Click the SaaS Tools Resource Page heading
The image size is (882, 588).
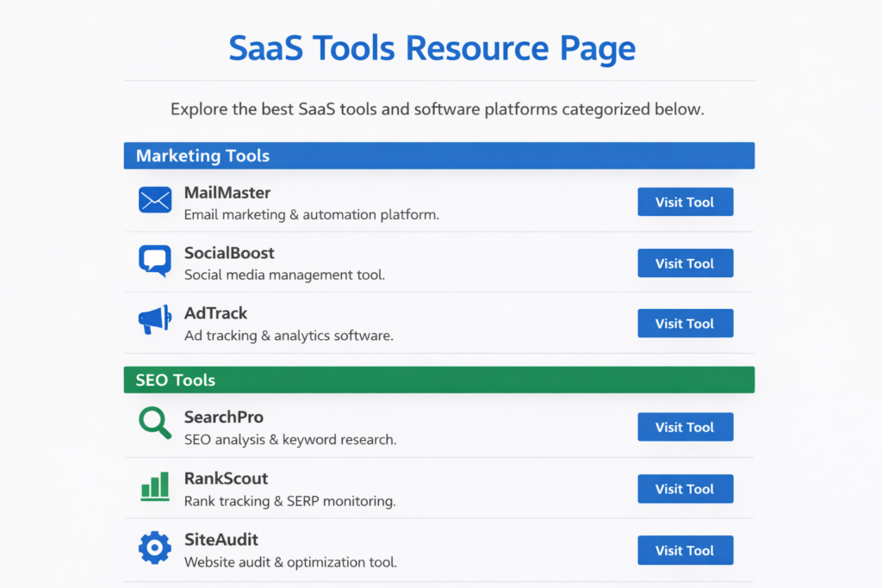pos(432,48)
